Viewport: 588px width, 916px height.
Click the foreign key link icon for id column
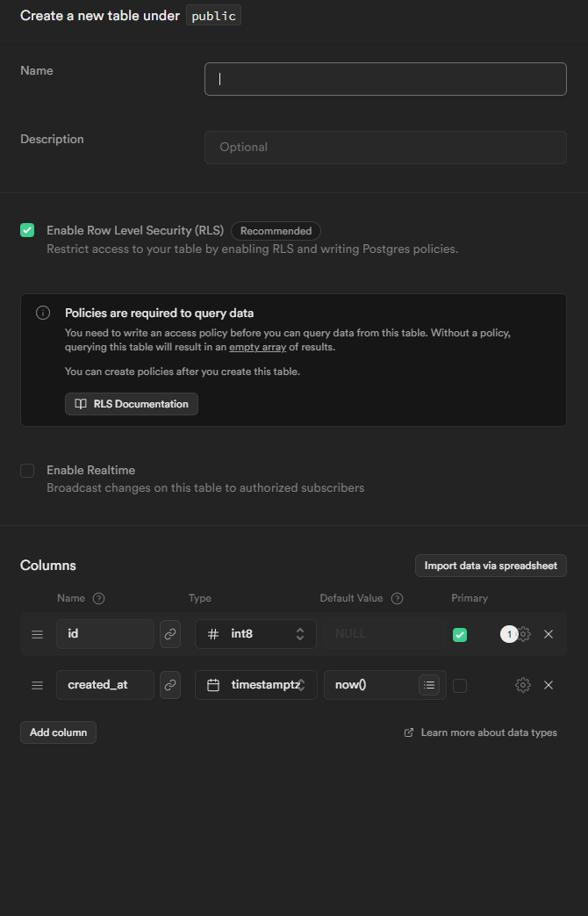(170, 634)
